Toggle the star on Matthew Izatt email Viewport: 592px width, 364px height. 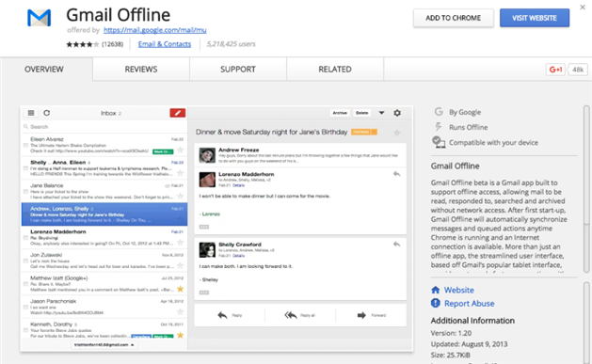[x=180, y=289]
